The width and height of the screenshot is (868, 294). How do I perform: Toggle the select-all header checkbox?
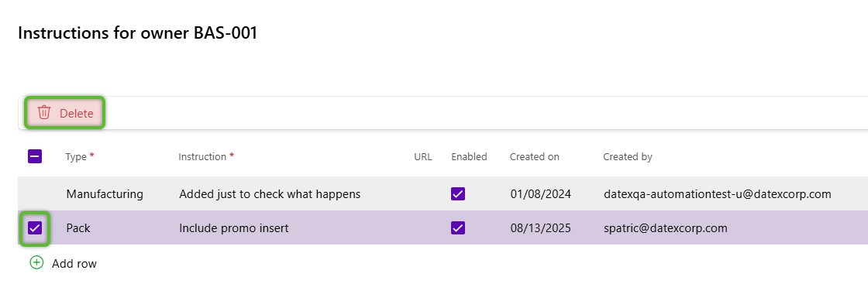(34, 156)
